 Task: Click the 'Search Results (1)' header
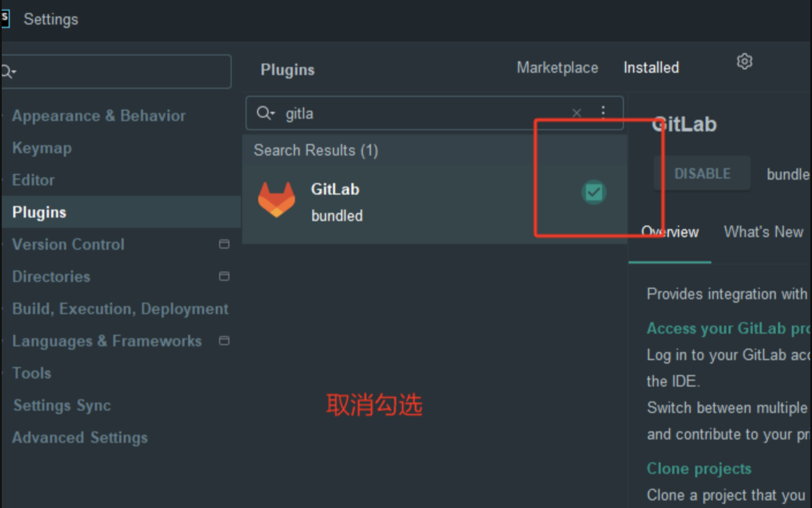point(316,151)
